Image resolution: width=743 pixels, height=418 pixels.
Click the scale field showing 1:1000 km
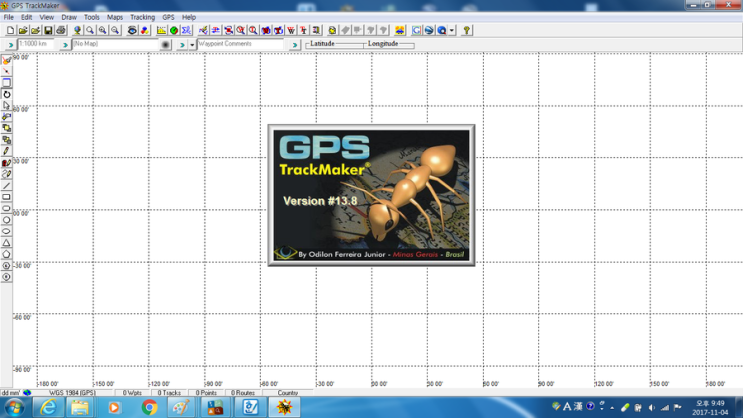(37, 44)
